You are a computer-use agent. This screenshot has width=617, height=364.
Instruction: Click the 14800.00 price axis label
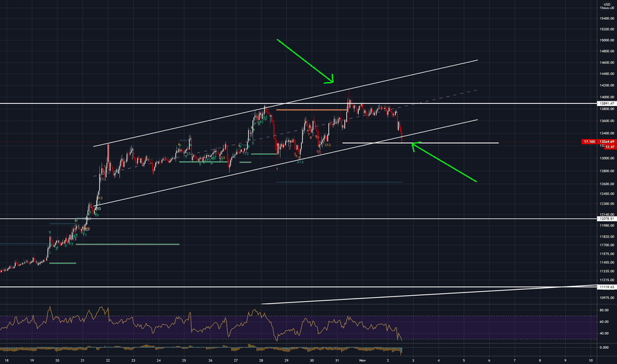(607, 51)
